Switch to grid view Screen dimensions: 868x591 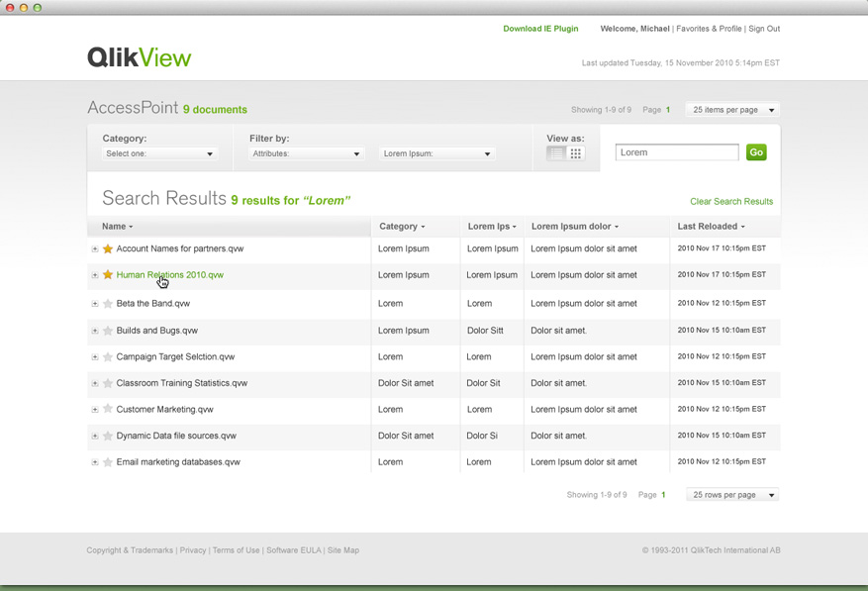(x=574, y=151)
